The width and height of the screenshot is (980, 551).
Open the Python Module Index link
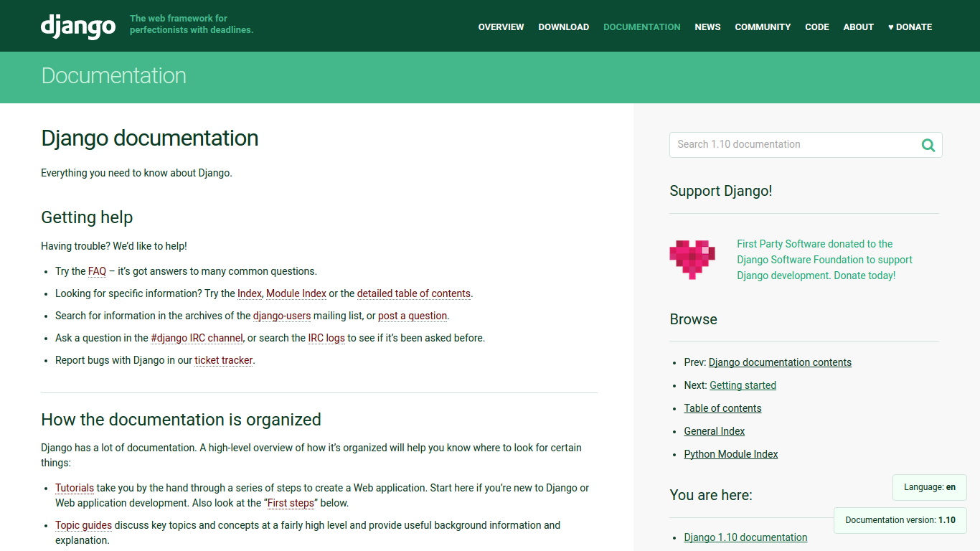[x=731, y=454]
